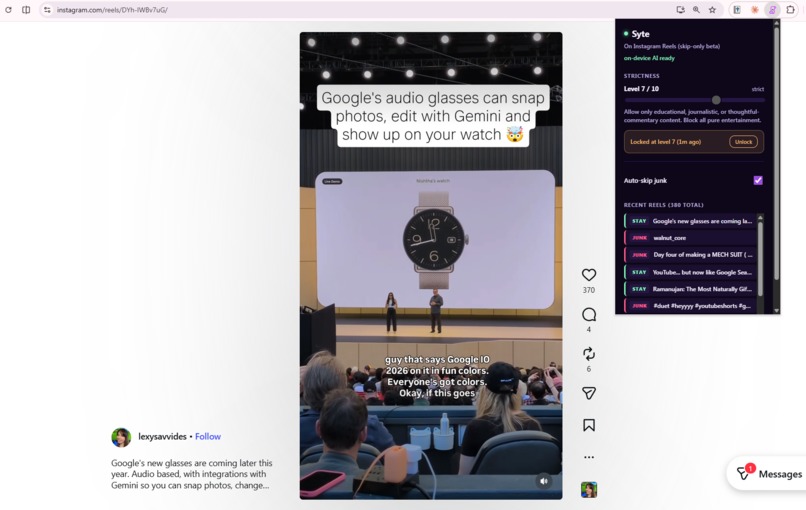Mute the reel using the speaker icon
The height and width of the screenshot is (510, 806).
[x=544, y=481]
